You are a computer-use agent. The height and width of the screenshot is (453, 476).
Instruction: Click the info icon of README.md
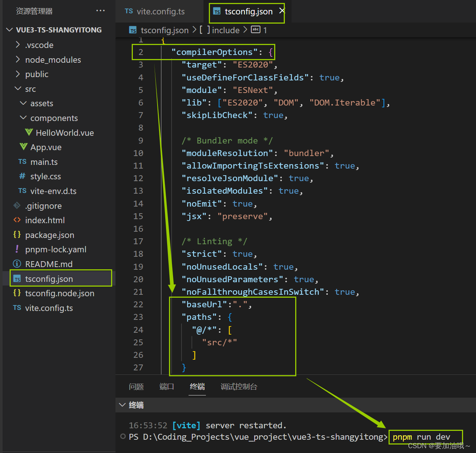pos(17,264)
